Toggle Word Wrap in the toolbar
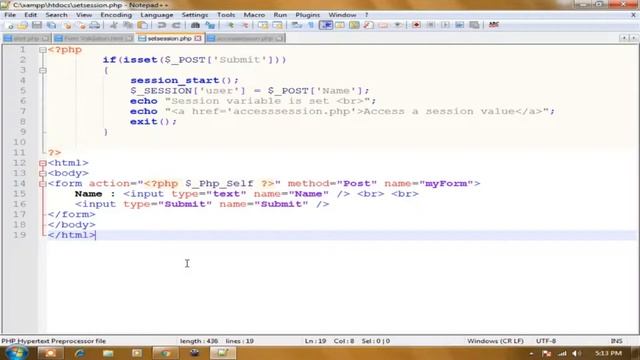This screenshot has height=360, width=640. (297, 25)
